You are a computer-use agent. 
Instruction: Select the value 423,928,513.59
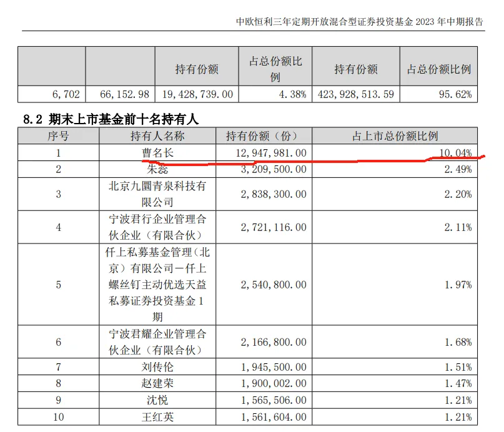[x=356, y=94]
